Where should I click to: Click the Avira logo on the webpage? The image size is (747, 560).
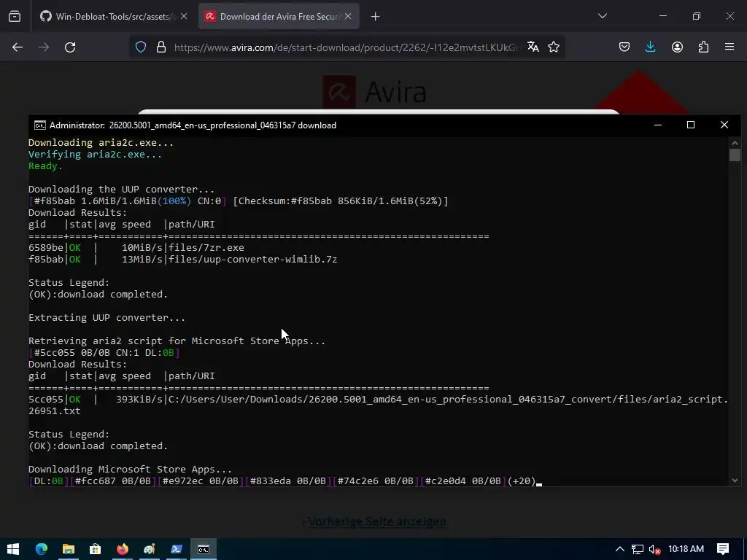tap(374, 91)
